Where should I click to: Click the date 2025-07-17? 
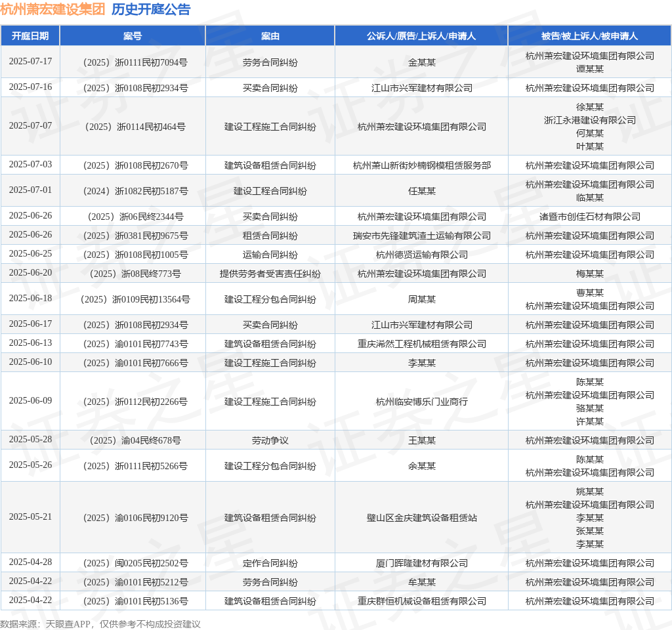click(30, 61)
